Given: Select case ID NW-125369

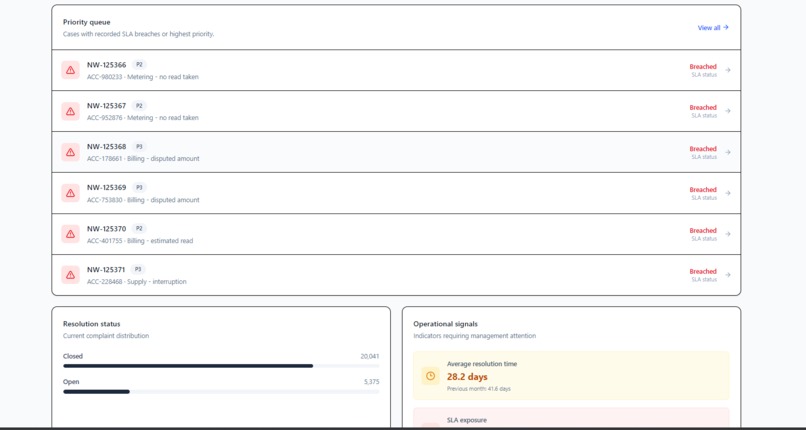Looking at the screenshot, I should [x=106, y=188].
